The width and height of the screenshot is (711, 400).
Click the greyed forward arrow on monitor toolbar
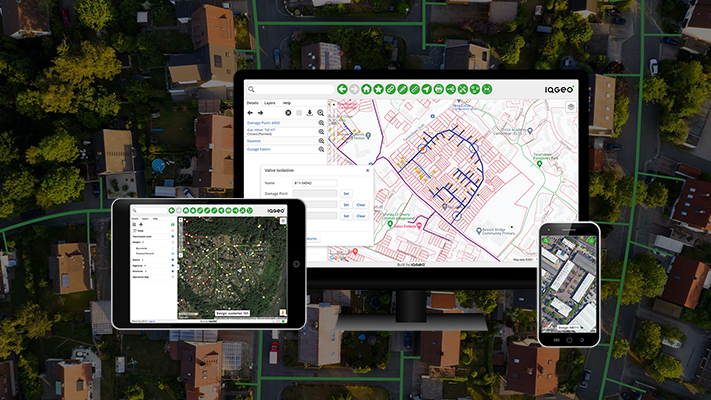coord(354,89)
